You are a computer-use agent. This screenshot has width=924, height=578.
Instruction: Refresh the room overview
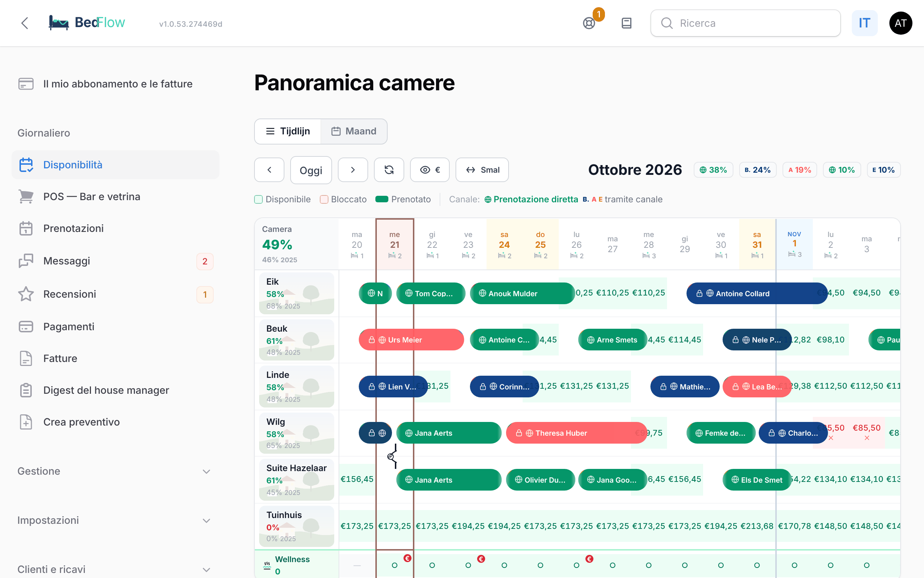pos(389,170)
